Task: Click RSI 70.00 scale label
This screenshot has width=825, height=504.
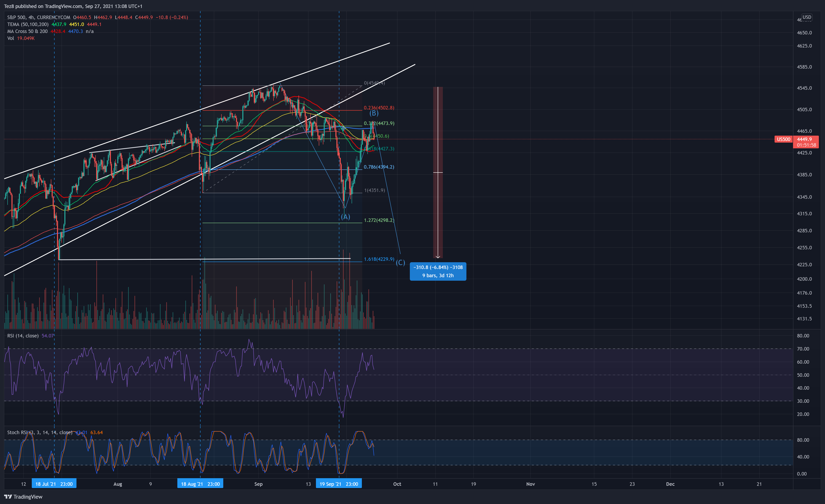Action: [803, 349]
